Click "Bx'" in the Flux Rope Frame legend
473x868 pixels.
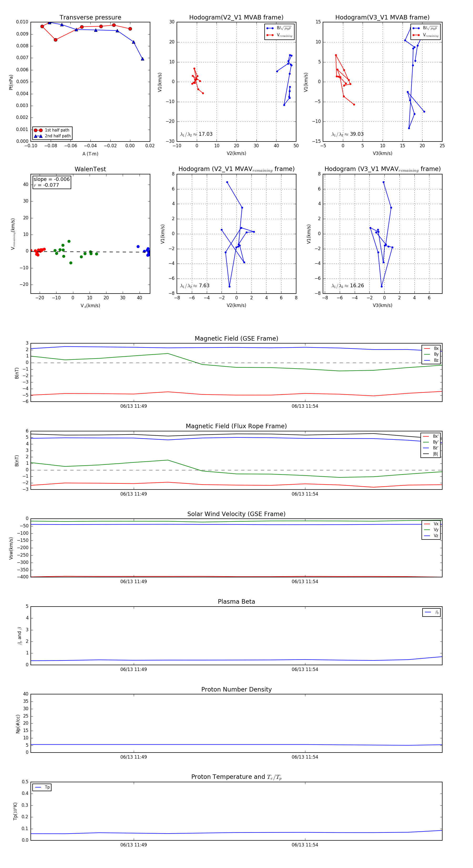[431, 436]
